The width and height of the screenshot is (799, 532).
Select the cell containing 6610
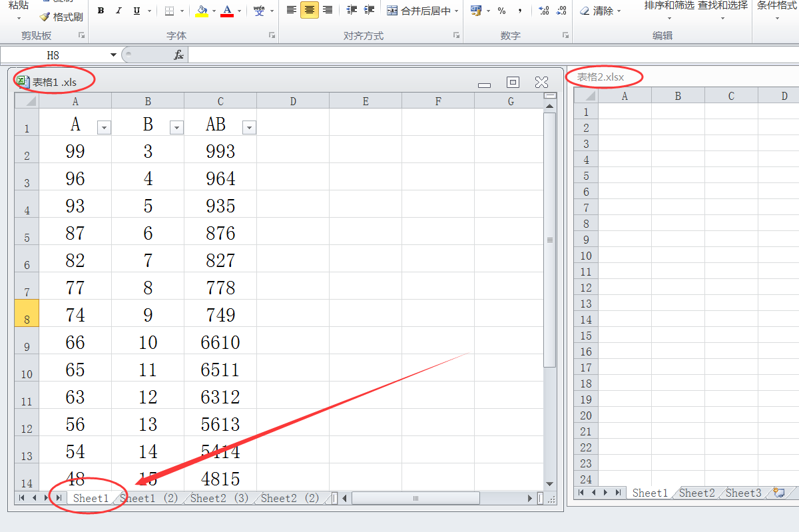[x=220, y=342]
